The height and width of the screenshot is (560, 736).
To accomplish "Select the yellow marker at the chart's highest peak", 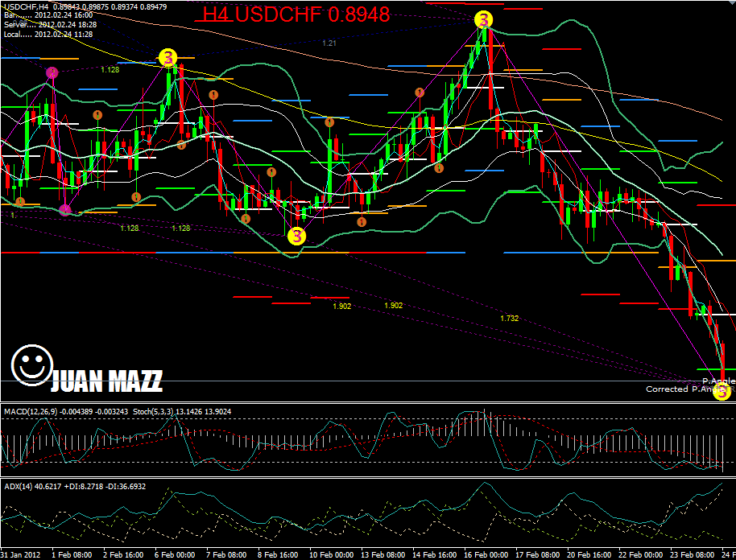I will (483, 20).
